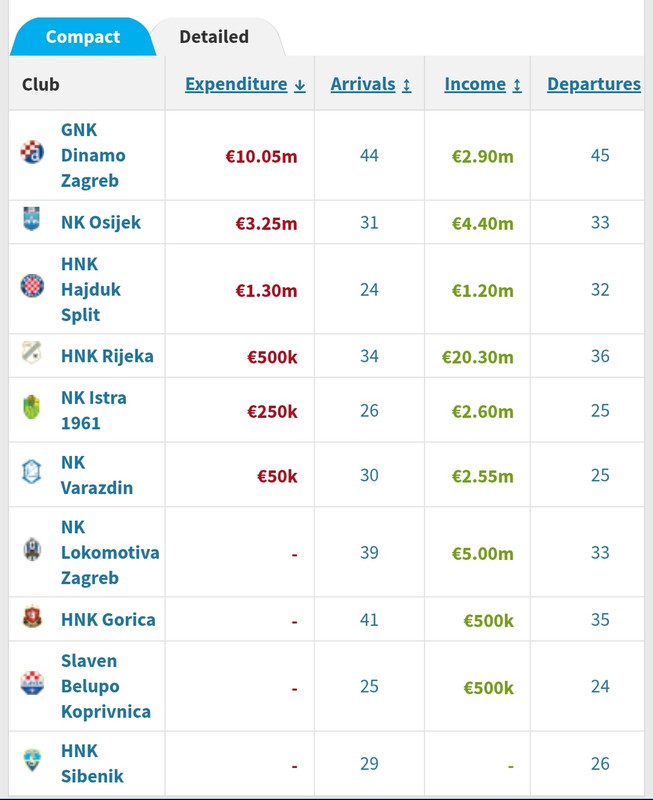Image resolution: width=653 pixels, height=800 pixels.
Task: Click the HNK Hajduk Split crest icon
Action: coord(32,286)
